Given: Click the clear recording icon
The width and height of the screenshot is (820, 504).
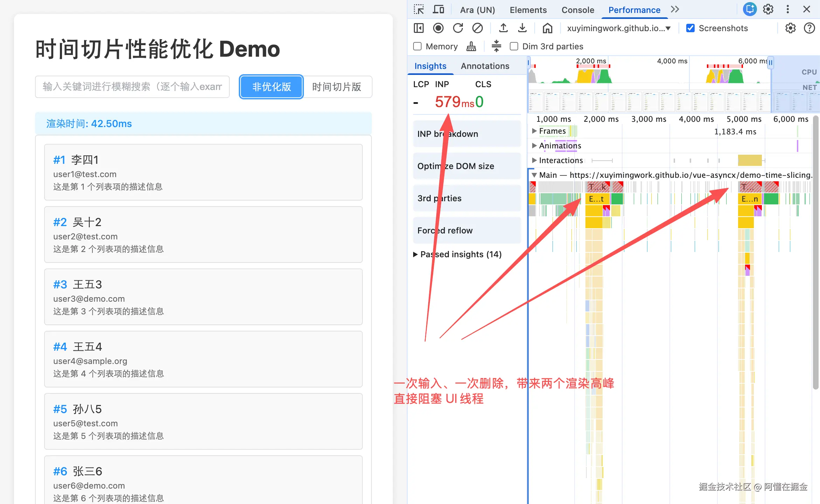Looking at the screenshot, I should pyautogui.click(x=477, y=28).
